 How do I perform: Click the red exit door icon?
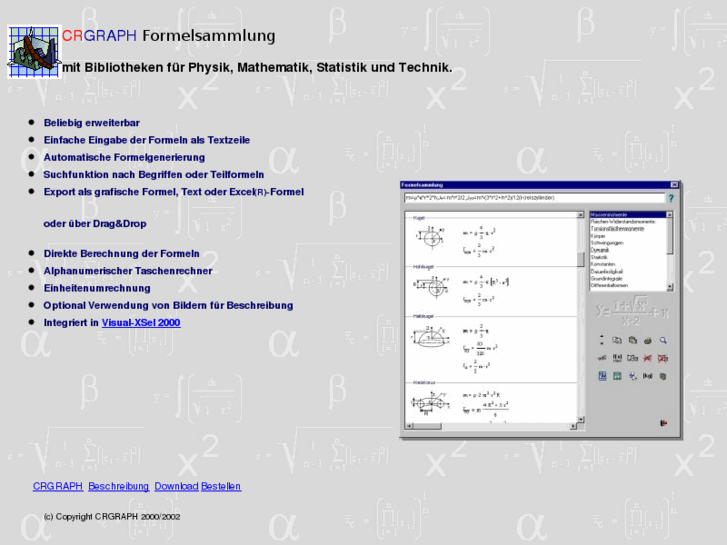pyautogui.click(x=663, y=423)
